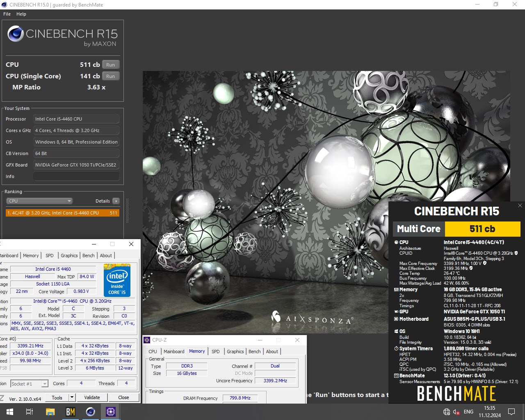Open the Ranking CPU dropdown
525x420 pixels.
[x=39, y=201]
